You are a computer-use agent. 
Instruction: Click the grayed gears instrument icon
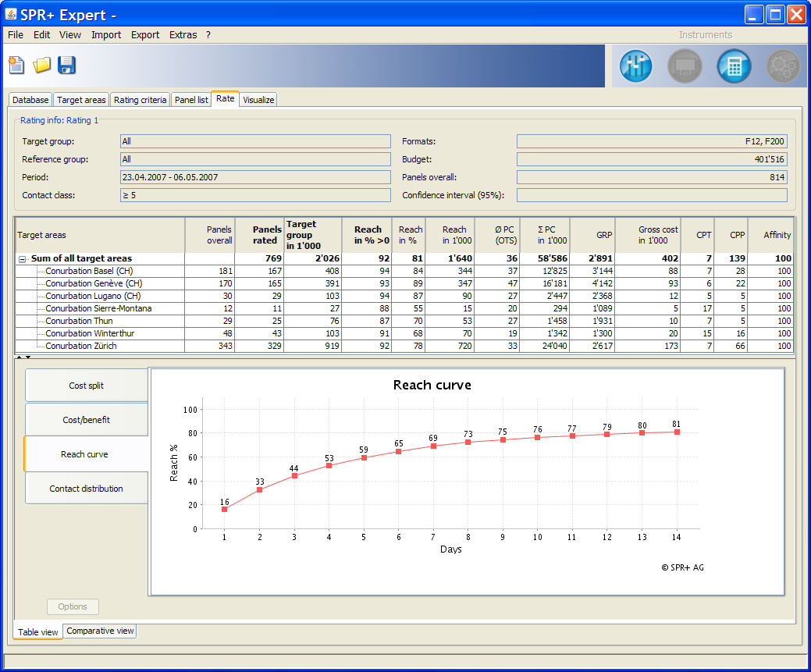point(782,66)
